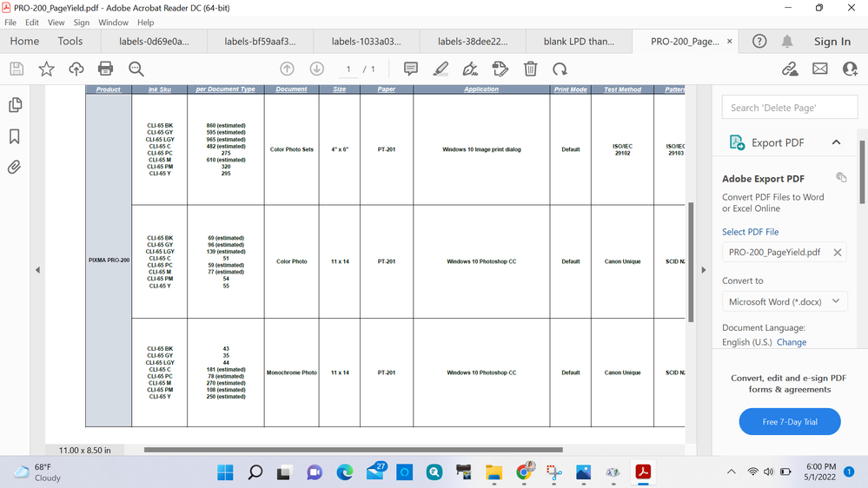
Task: Send file by email envelope icon
Action: pyautogui.click(x=820, y=69)
